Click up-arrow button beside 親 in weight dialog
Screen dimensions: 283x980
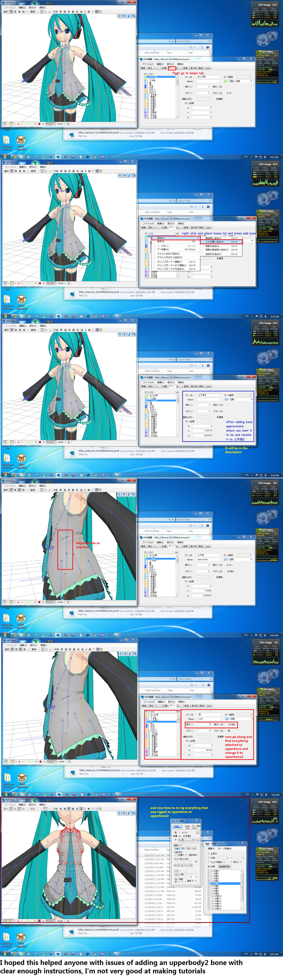pyautogui.click(x=198, y=832)
